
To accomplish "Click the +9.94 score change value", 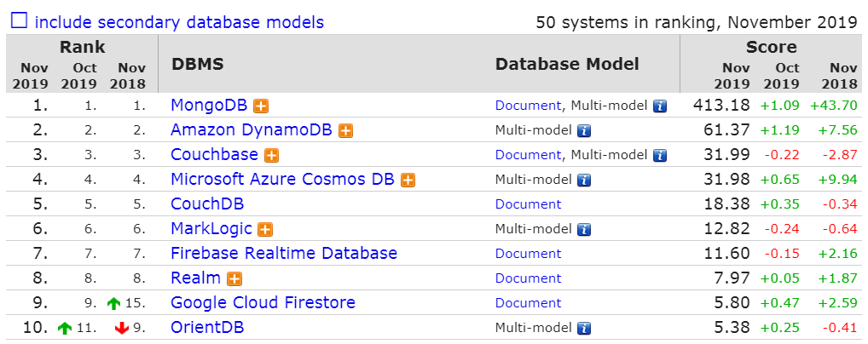I will (x=836, y=180).
